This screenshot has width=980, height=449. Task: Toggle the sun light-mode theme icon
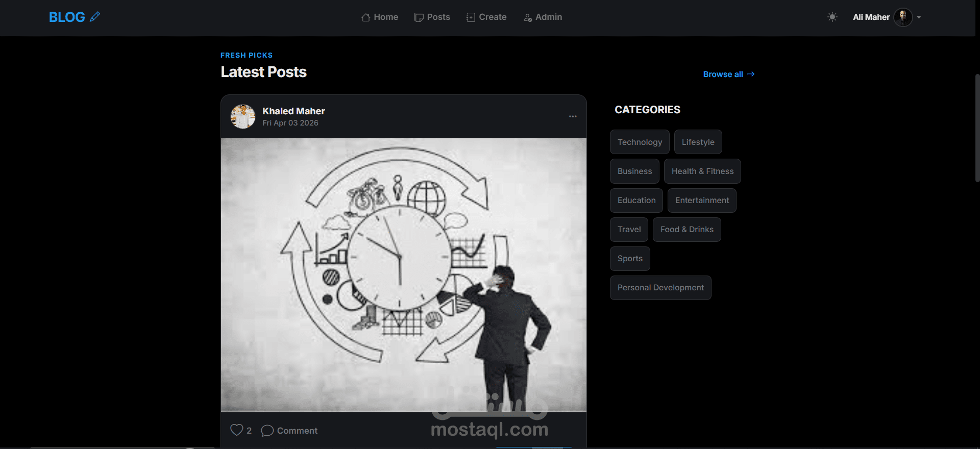pos(832,17)
